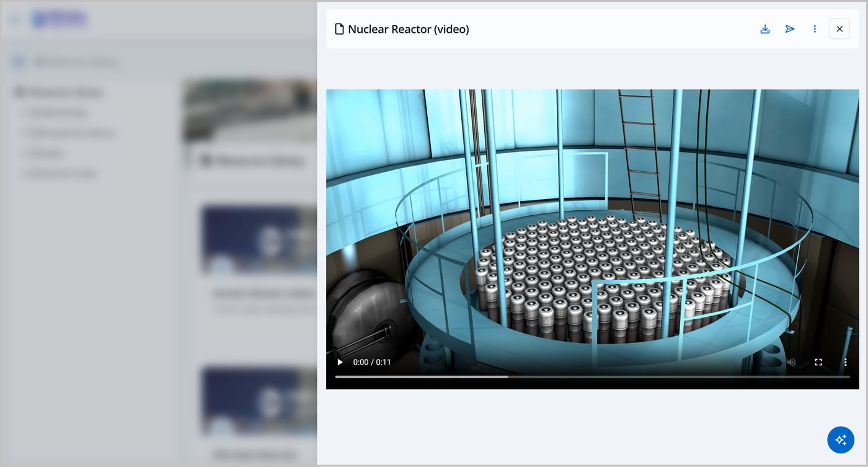Click the reactor video frame

[593, 239]
